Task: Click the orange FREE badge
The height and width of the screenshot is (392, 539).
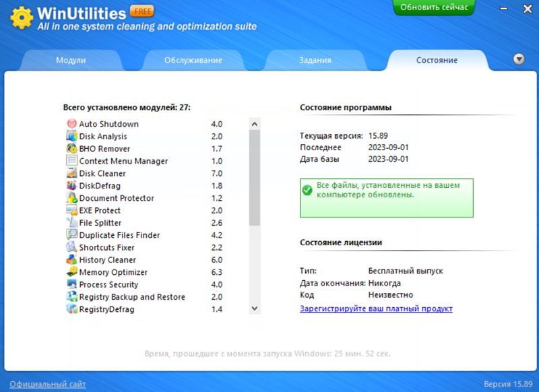Action: point(142,11)
